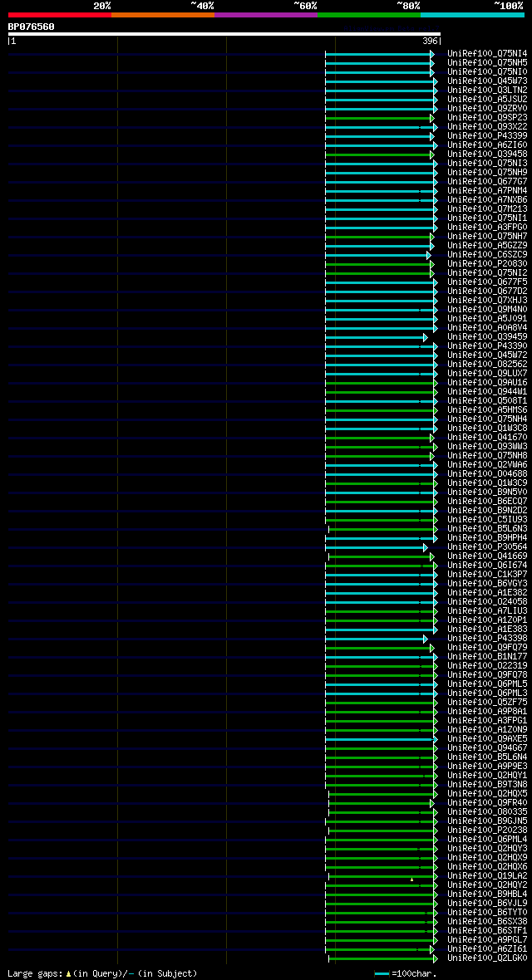Select label UniRef100_C5IU93
Image resolution: width=532 pixels, height=980 pixels.
tap(488, 519)
